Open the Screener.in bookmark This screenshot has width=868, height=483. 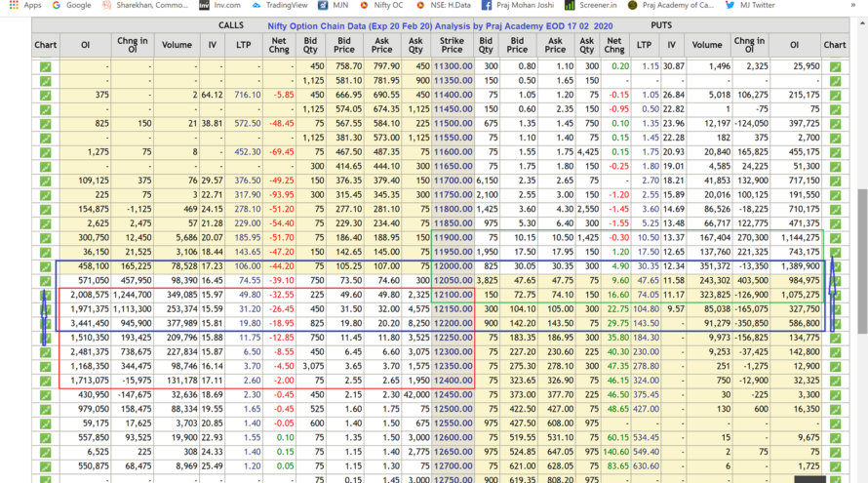[x=591, y=5]
